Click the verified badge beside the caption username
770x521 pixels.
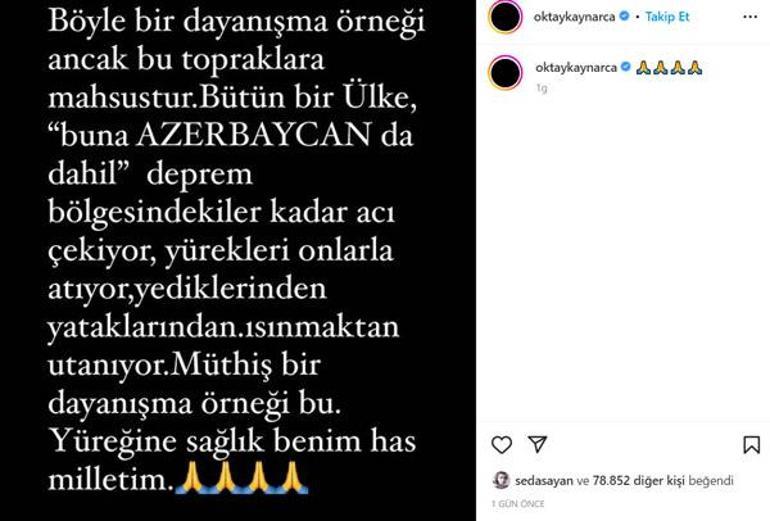click(x=626, y=67)
